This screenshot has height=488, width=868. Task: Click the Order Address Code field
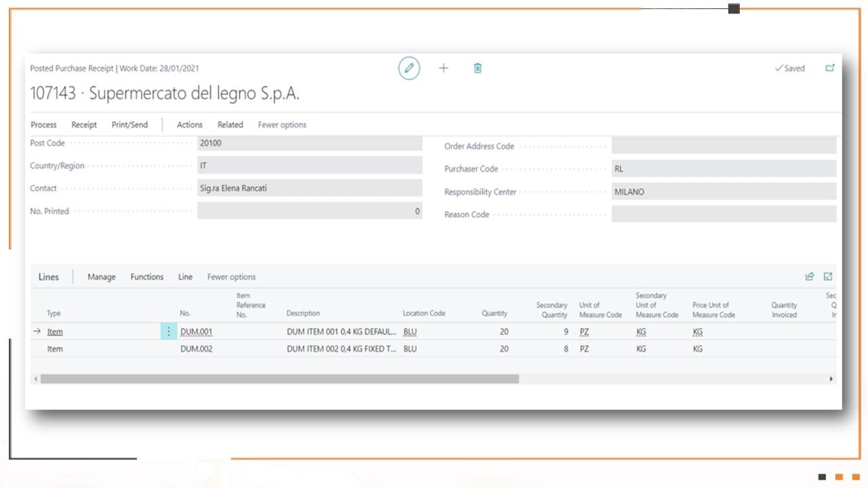tap(724, 146)
